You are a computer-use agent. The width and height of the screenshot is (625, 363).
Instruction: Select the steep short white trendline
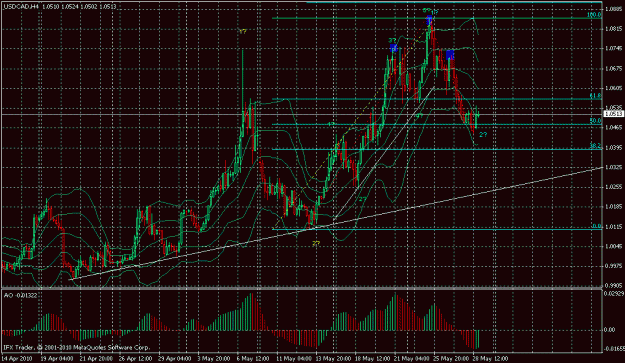click(x=384, y=153)
